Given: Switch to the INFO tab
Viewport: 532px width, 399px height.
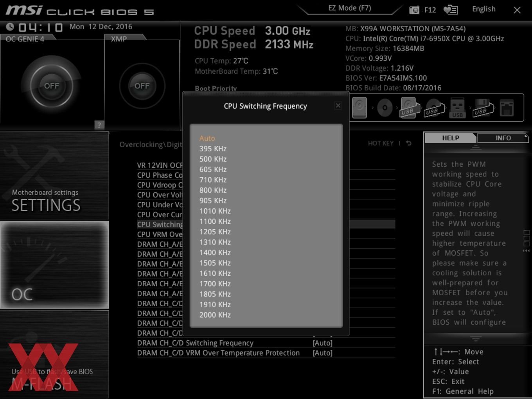Looking at the screenshot, I should [503, 138].
